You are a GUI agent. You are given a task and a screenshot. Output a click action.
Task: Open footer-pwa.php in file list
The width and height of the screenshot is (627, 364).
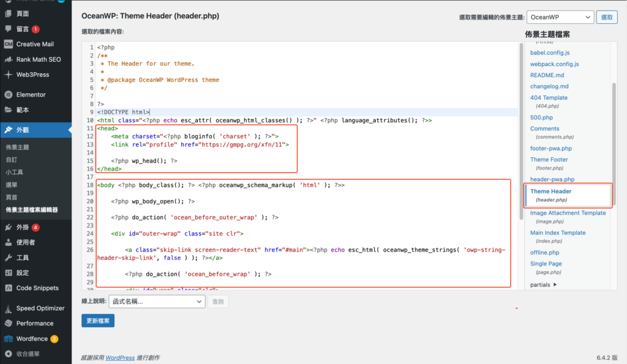551,148
